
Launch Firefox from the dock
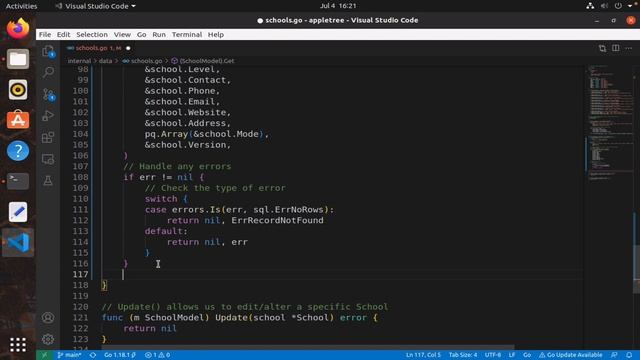pyautogui.click(x=18, y=29)
